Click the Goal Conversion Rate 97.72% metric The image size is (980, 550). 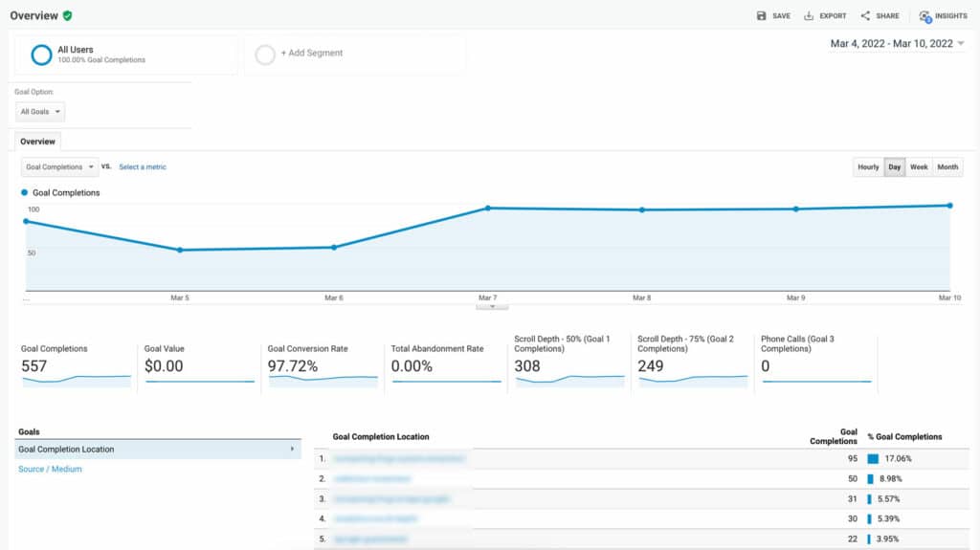[293, 366]
